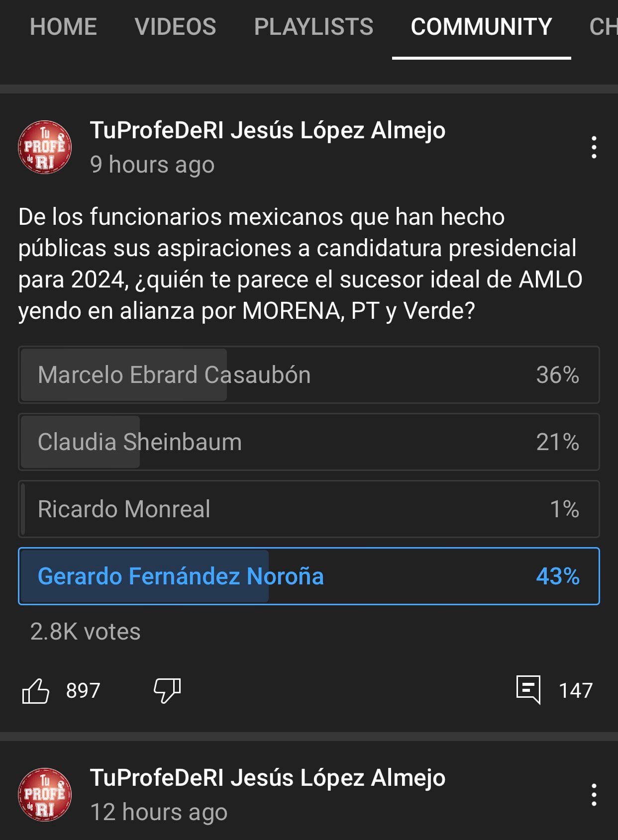This screenshot has height=840, width=618.
Task: Tap the poll question text
Action: coord(299,264)
